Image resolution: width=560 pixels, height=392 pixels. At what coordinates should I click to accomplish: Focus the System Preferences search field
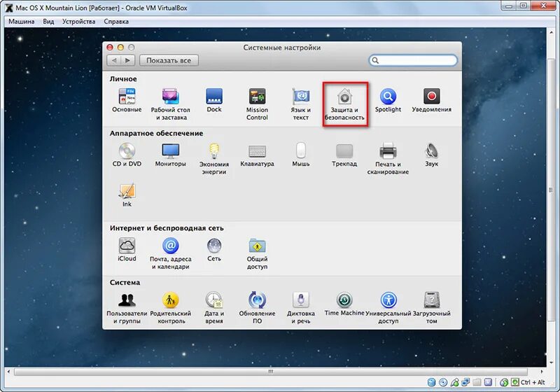413,60
